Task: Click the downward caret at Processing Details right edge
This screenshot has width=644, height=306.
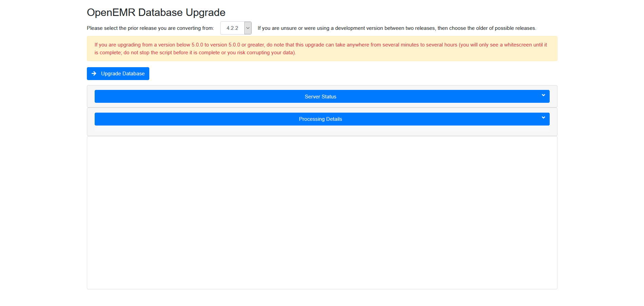Action: tap(543, 118)
